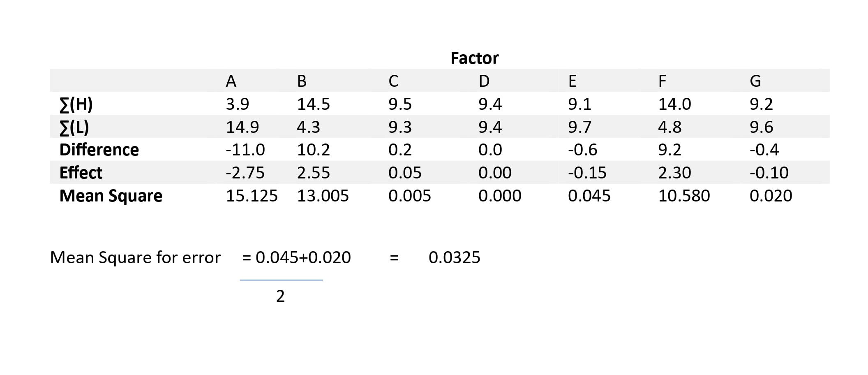Screen dimensions: 868x375
Task: Click the 14.9 cell in column A
Action: pyautogui.click(x=242, y=127)
